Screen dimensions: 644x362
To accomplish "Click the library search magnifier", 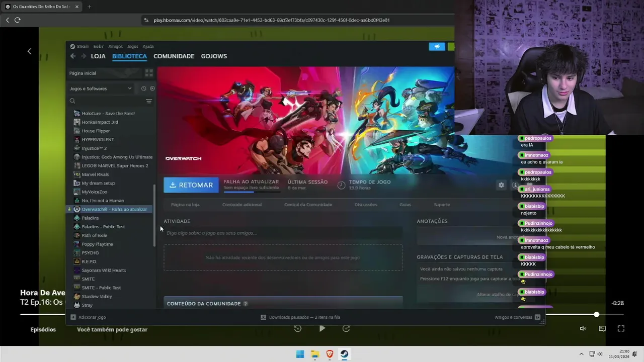I will [72, 101].
